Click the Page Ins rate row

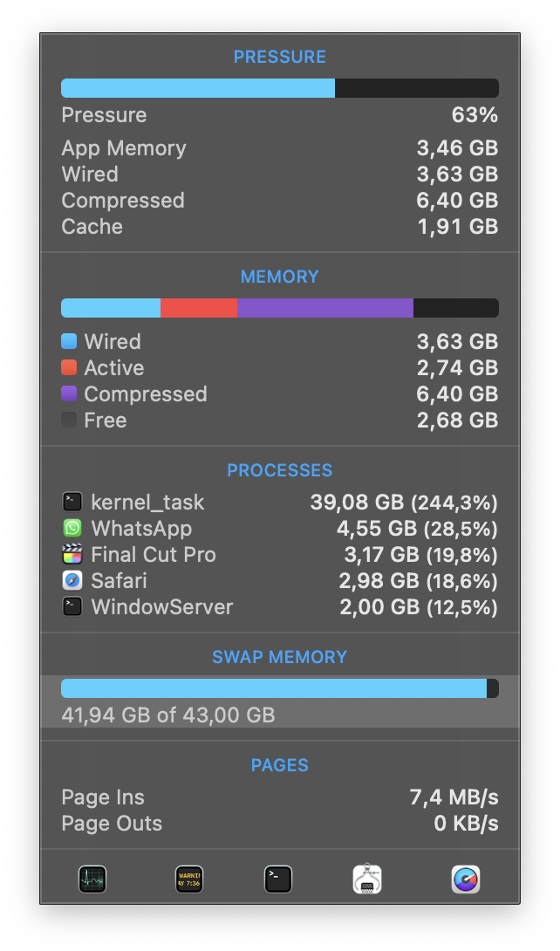pos(279,797)
